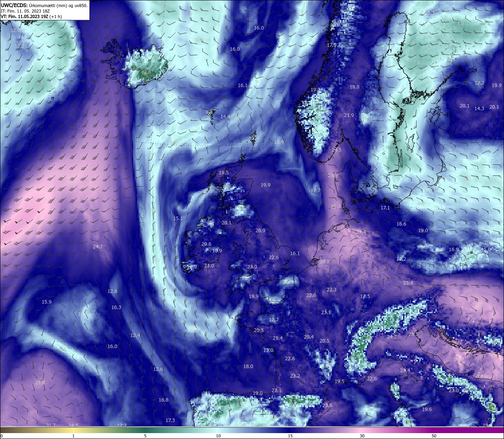Image resolution: width=504 pixels, height=439 pixels.
Task: Click the 10 label on the color scale
Action: (218, 436)
